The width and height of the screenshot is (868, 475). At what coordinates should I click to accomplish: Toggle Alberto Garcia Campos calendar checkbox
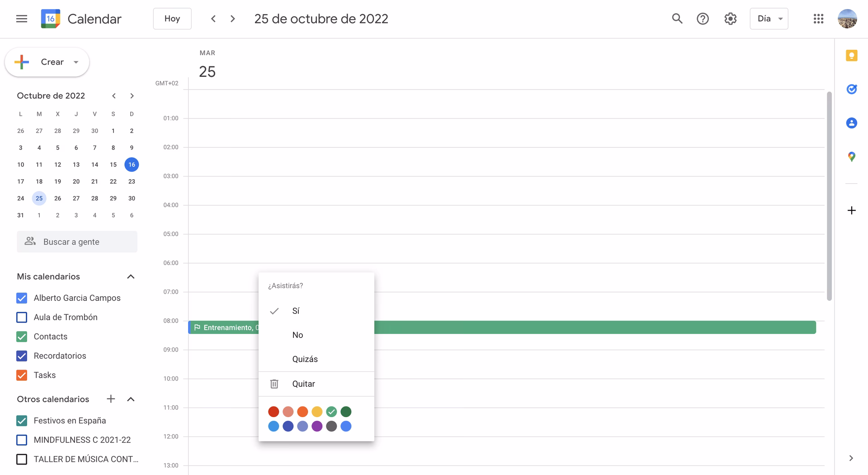tap(22, 298)
